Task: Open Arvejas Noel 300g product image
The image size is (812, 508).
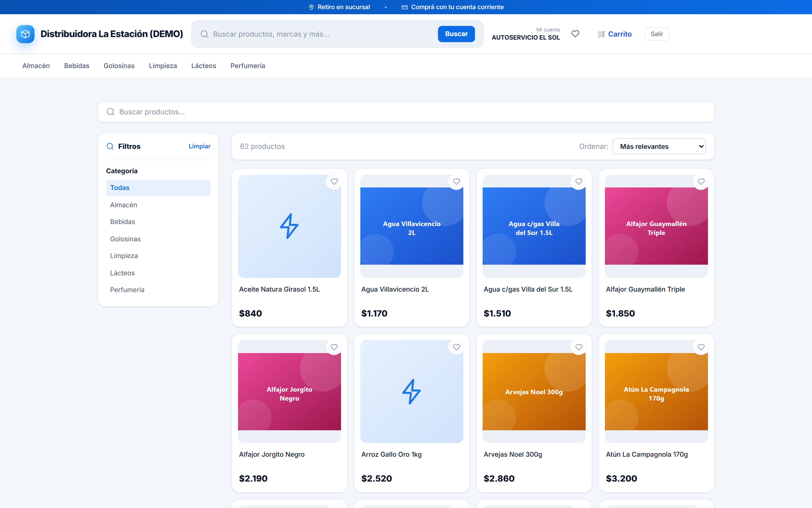Action: 534,391
